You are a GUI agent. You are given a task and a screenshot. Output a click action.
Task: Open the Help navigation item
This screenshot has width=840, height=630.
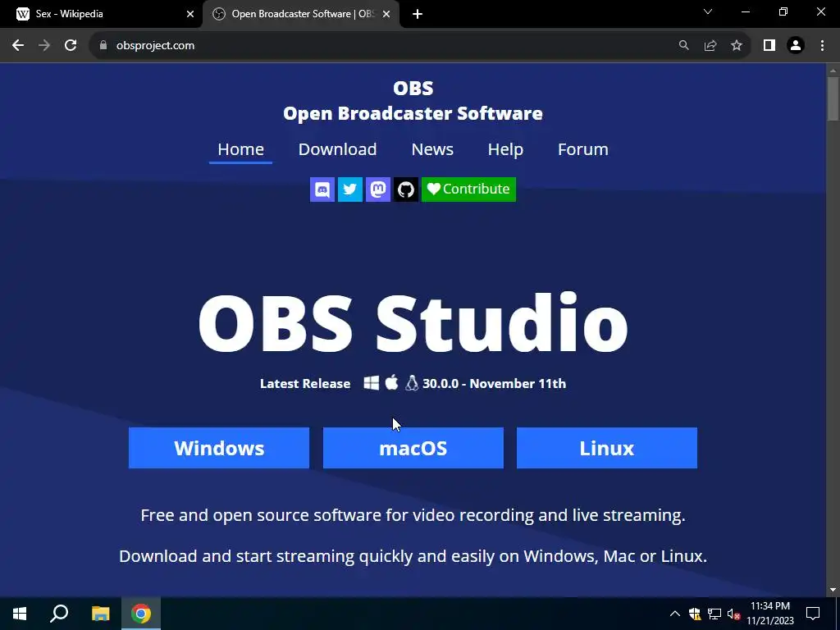505,149
